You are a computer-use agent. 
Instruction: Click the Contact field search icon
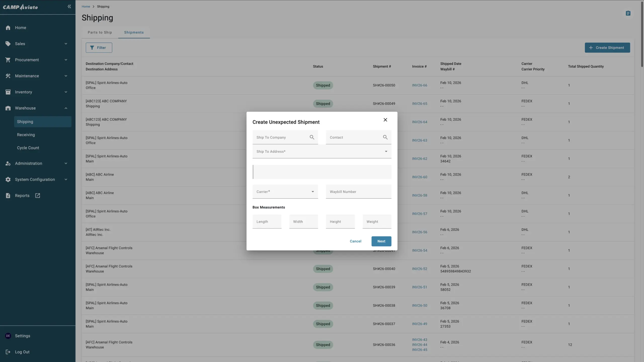[x=385, y=137]
